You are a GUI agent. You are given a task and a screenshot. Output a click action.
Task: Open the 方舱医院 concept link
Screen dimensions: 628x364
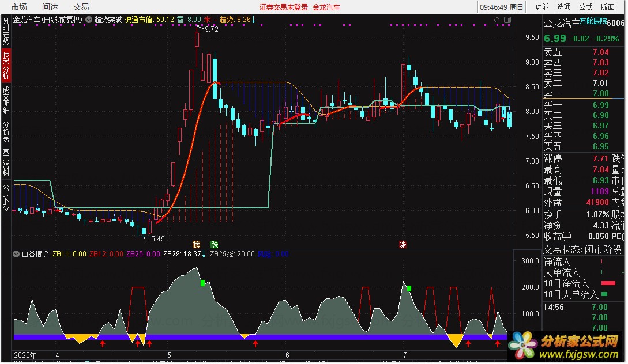(593, 21)
